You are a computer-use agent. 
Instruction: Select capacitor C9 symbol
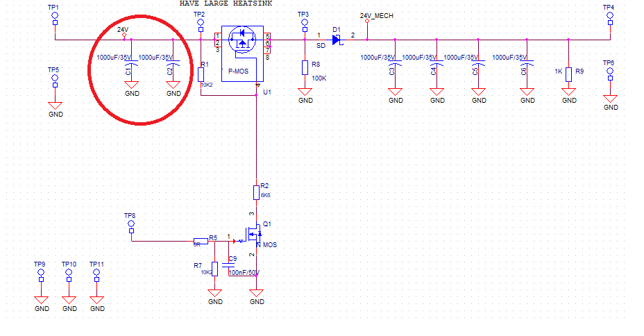pyautogui.click(x=228, y=265)
